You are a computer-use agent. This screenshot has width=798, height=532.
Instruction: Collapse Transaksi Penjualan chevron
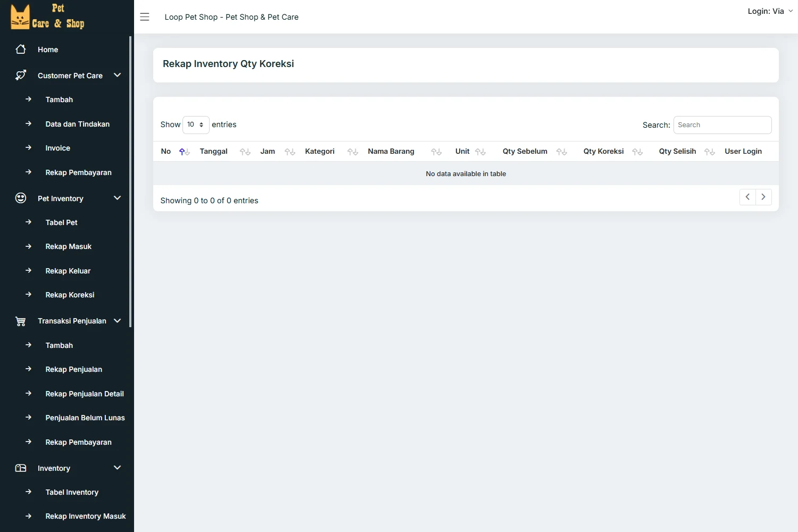click(x=118, y=320)
